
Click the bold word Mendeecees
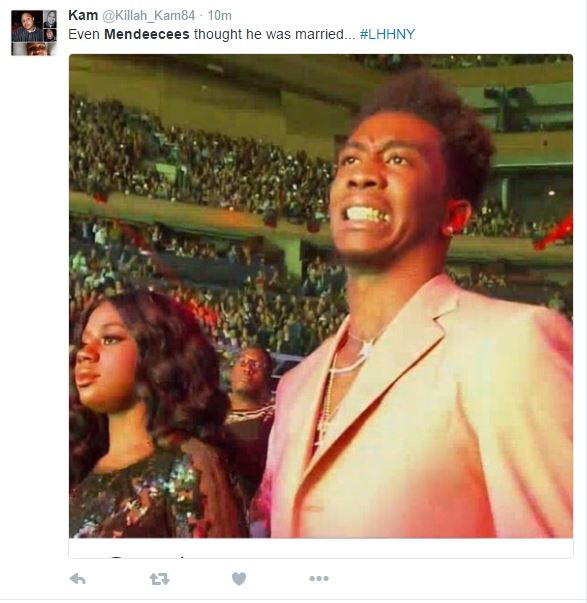(147, 34)
